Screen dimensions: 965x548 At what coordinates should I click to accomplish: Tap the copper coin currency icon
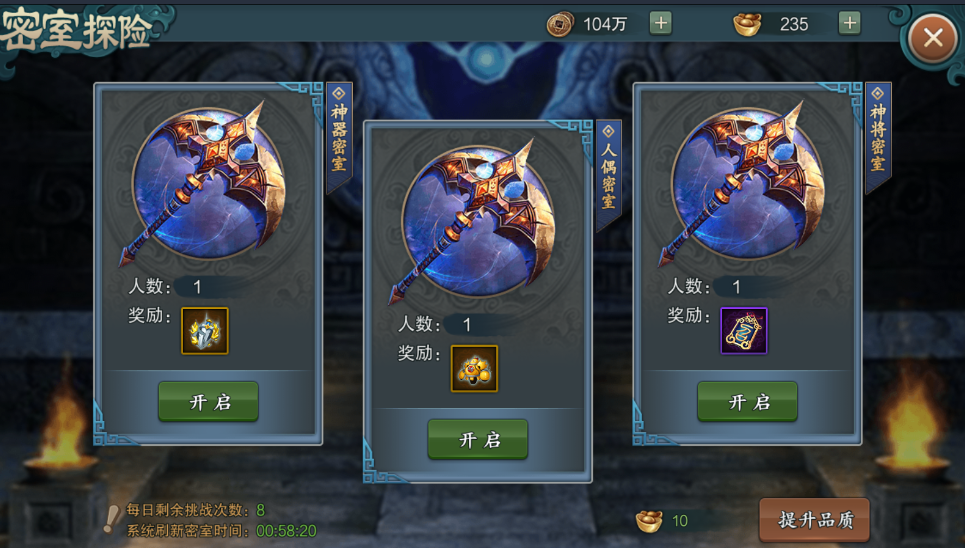[x=559, y=25]
